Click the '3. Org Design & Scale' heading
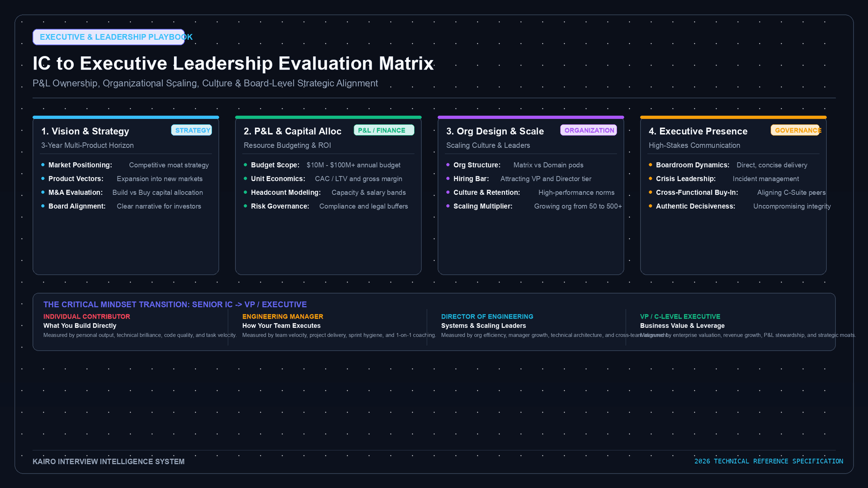The height and width of the screenshot is (488, 868). pyautogui.click(x=495, y=131)
